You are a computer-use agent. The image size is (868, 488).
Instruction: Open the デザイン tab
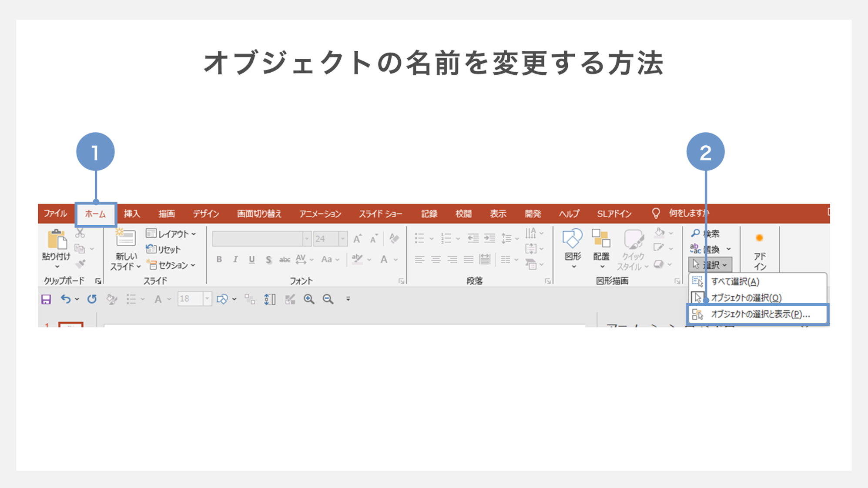[206, 214]
